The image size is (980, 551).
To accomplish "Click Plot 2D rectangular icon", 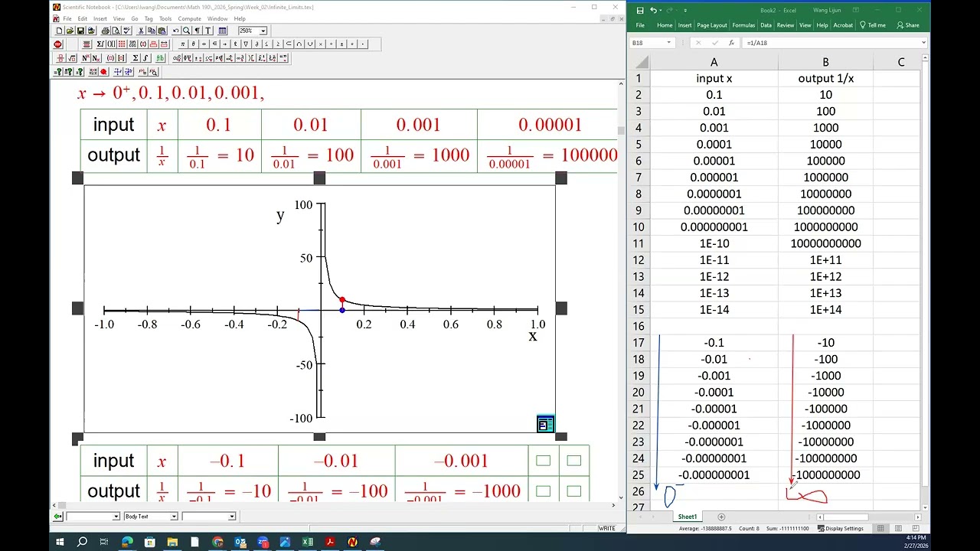I will point(117,72).
